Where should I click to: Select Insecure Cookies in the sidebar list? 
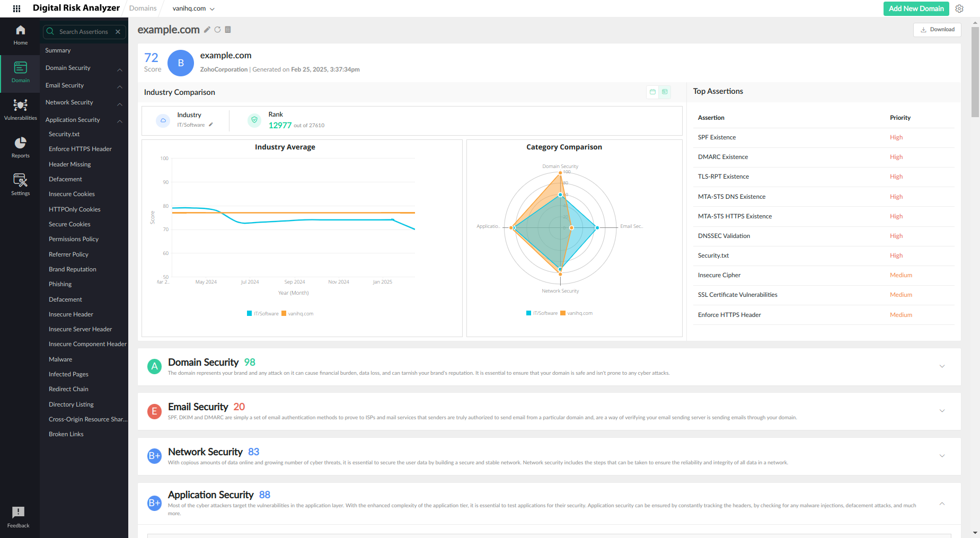pos(72,194)
